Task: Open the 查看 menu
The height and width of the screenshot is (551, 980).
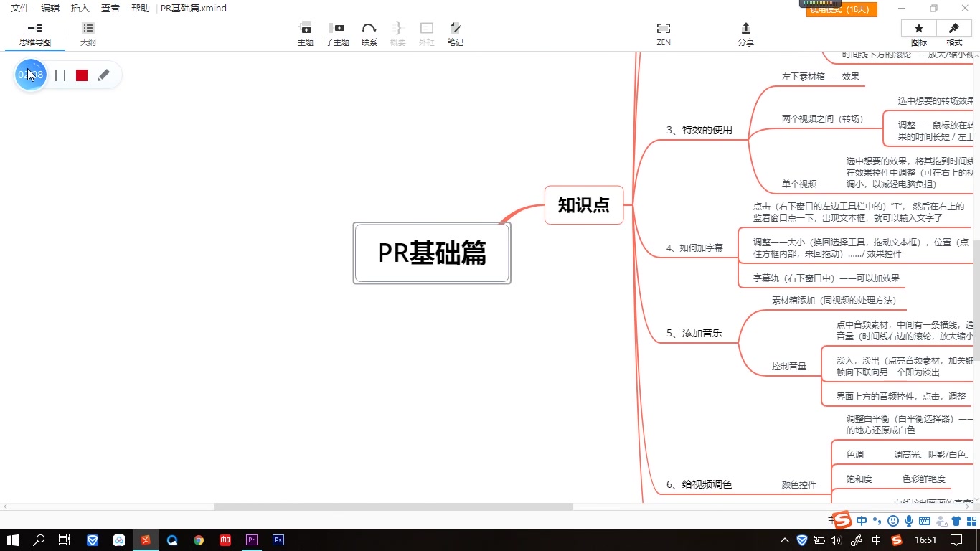Action: (x=110, y=8)
